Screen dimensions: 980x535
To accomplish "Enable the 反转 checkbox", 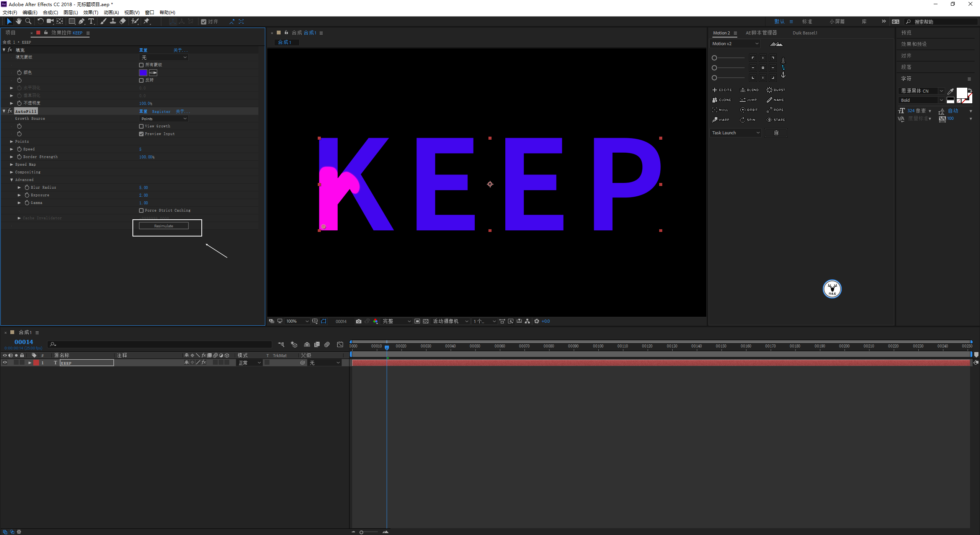I will (x=141, y=80).
